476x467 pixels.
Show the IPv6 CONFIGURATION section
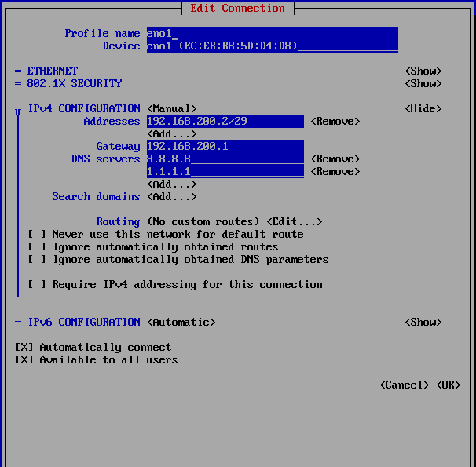[423, 323]
